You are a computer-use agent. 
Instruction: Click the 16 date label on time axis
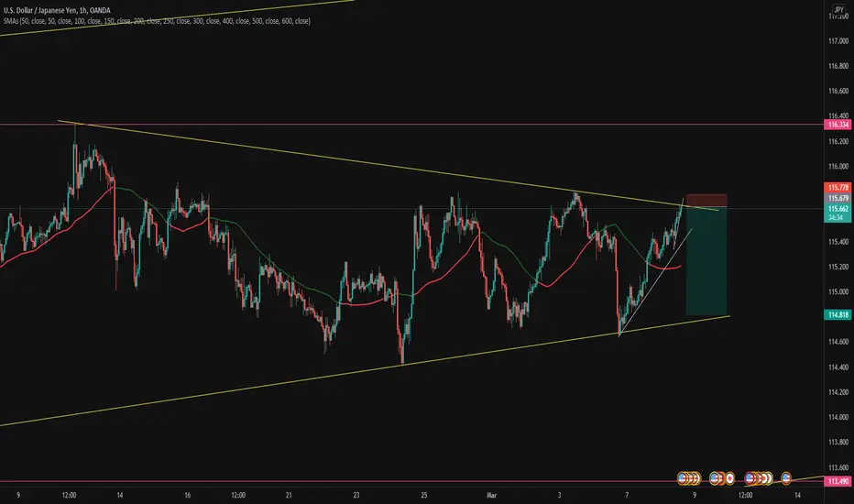point(187,495)
